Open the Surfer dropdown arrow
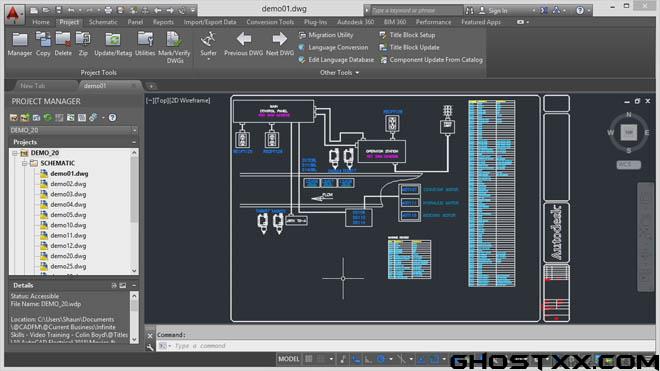660x371 pixels. point(208,59)
